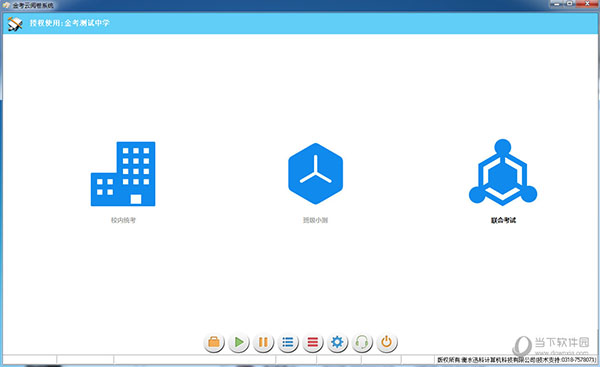Minimize the application window
Viewport: 600px width, 367px height.
pyautogui.click(x=557, y=4)
